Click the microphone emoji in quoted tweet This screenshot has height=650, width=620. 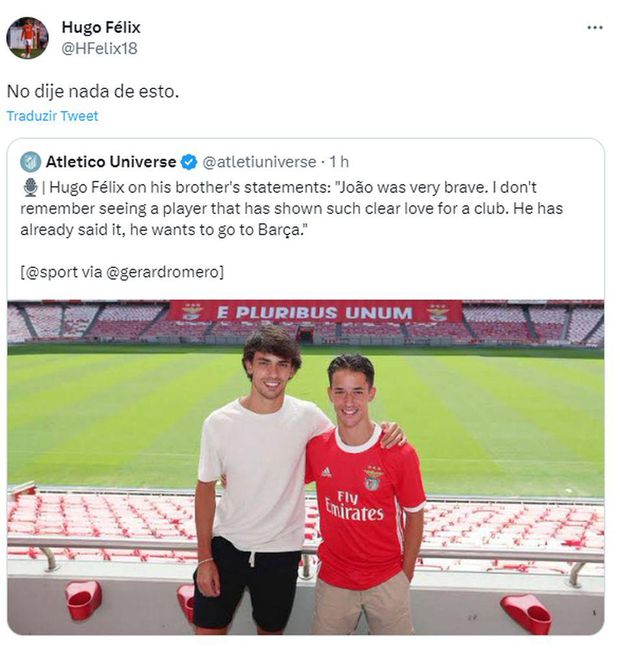[30, 187]
